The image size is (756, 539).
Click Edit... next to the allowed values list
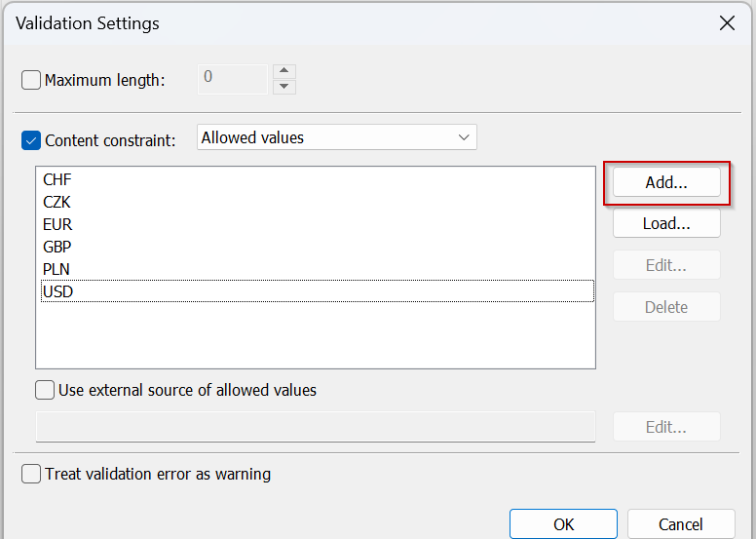666,265
